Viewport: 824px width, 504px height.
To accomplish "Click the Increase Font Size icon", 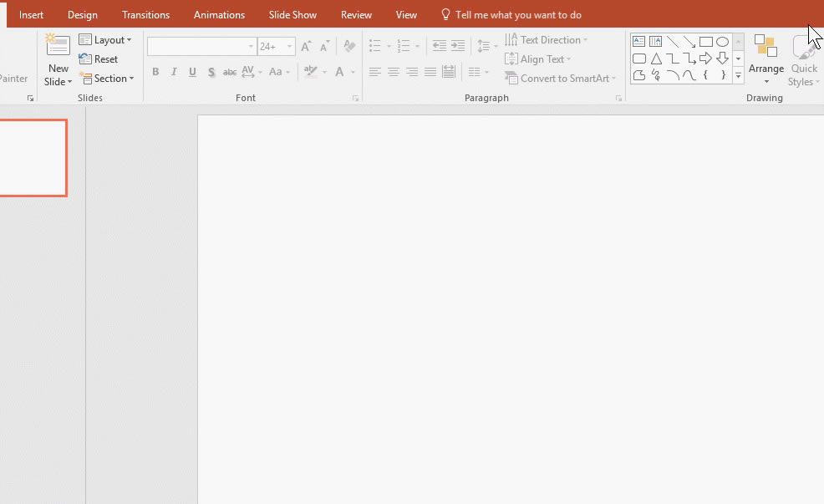I will [306, 46].
